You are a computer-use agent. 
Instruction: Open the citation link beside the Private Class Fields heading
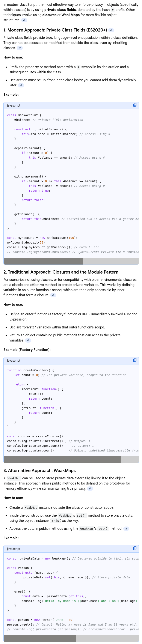click(x=111, y=30)
